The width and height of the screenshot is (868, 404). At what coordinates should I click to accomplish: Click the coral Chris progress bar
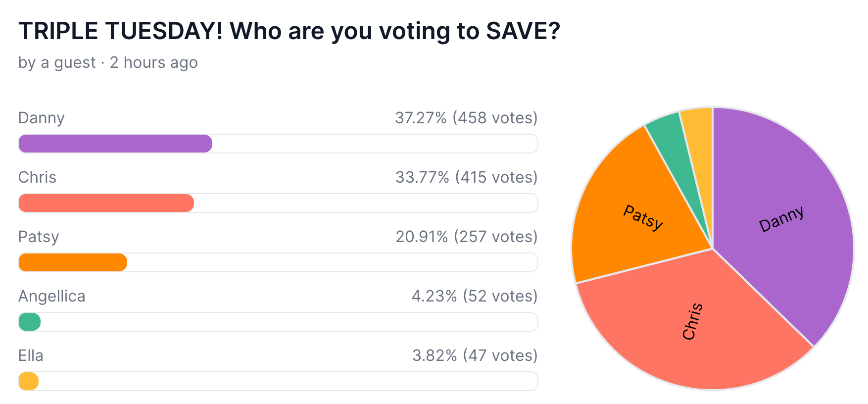[x=106, y=203]
